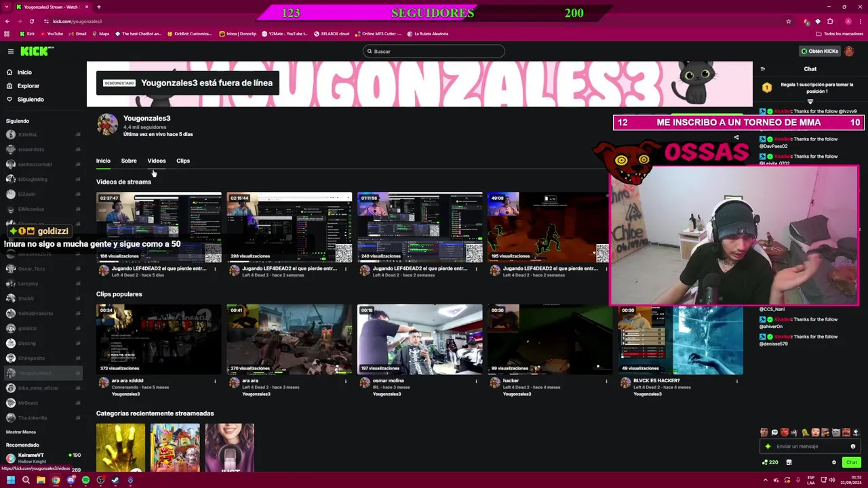Open the Kick shop store icon
Image resolution: width=868 pixels, height=488 pixels.
[789, 463]
